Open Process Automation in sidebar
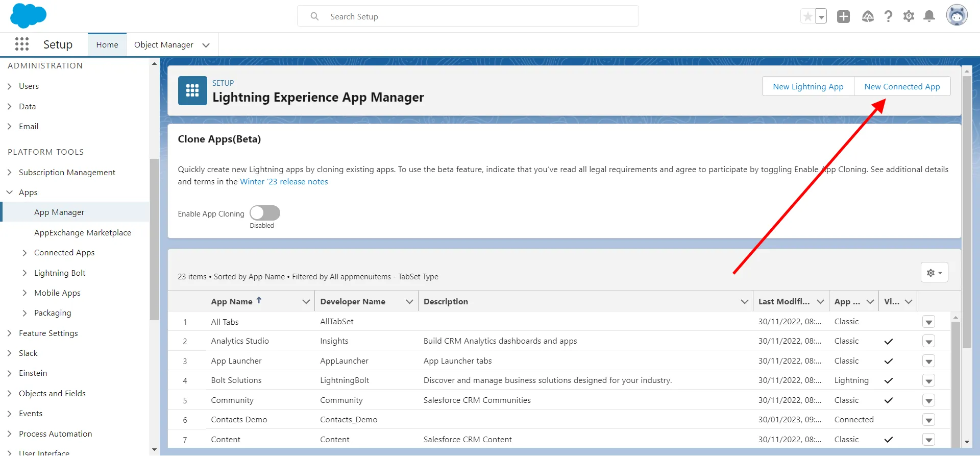Image resolution: width=980 pixels, height=456 pixels. coord(56,434)
